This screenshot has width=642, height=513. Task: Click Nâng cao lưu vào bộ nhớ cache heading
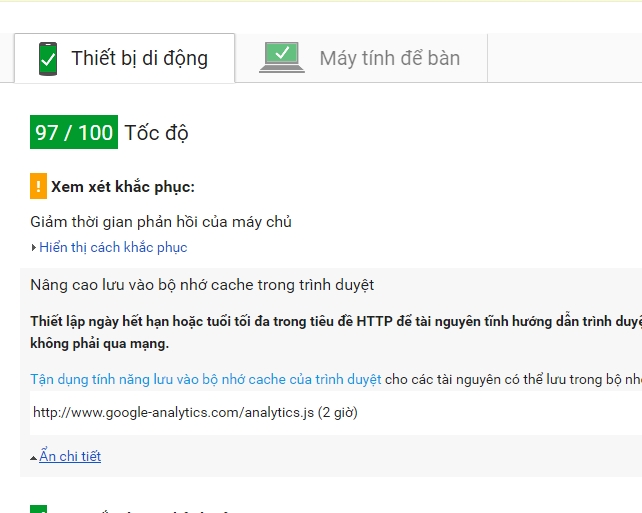[x=202, y=285]
